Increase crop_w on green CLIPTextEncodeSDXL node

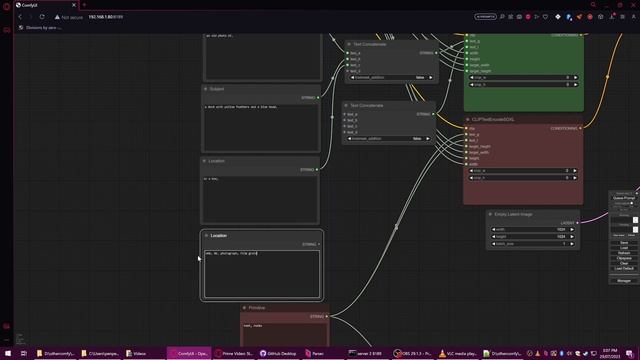[x=576, y=77]
